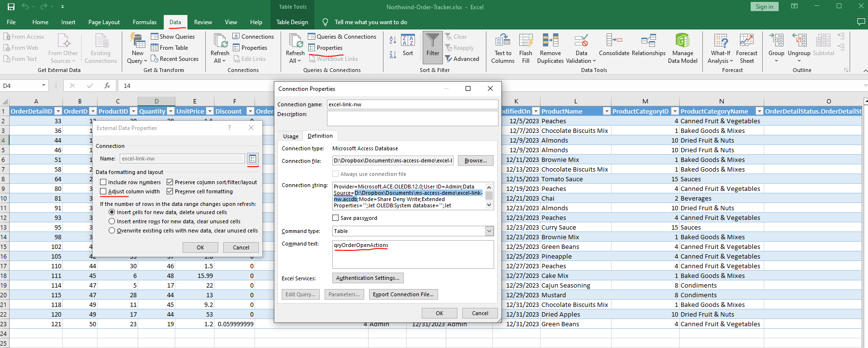Click Show Queries in Get & Transform
This screenshot has width=868, height=348.
click(x=172, y=37)
